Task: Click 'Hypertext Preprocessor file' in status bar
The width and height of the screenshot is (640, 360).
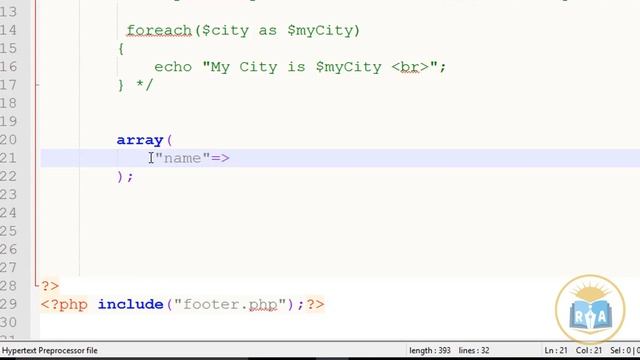Action: coord(50,351)
